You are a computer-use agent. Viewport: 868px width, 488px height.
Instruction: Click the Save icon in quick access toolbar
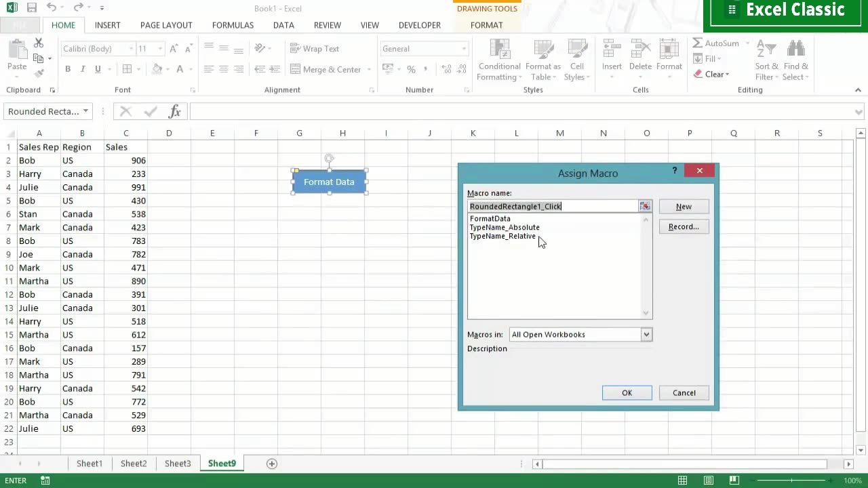[x=32, y=8]
